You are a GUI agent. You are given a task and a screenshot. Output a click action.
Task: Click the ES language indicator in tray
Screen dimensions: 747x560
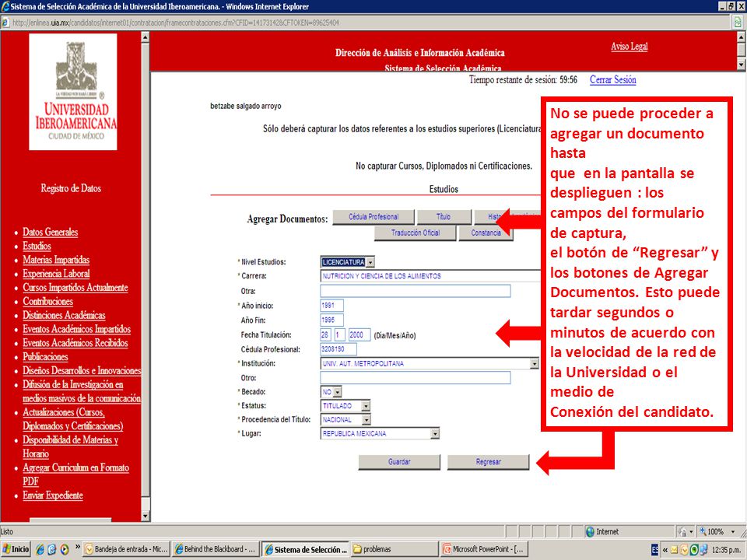tap(654, 550)
